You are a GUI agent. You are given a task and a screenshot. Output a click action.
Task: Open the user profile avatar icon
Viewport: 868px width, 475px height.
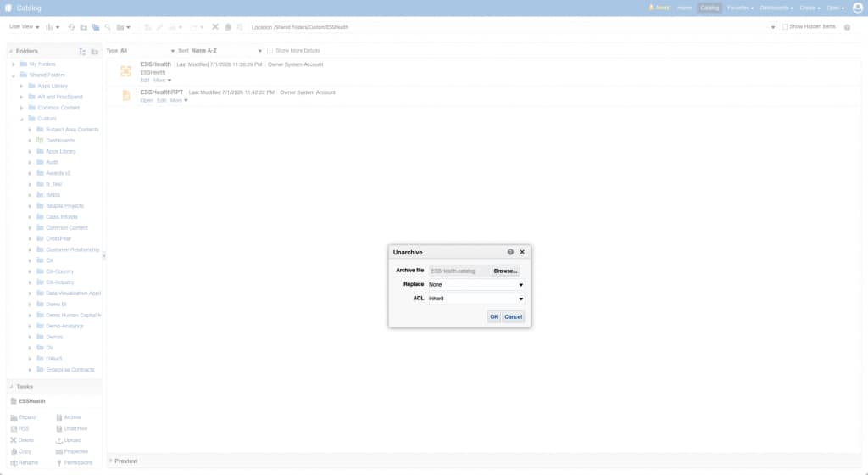coord(858,8)
